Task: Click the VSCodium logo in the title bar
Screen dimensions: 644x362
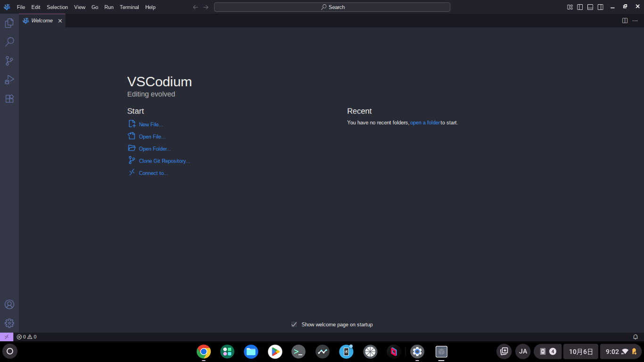Action: click(x=7, y=7)
